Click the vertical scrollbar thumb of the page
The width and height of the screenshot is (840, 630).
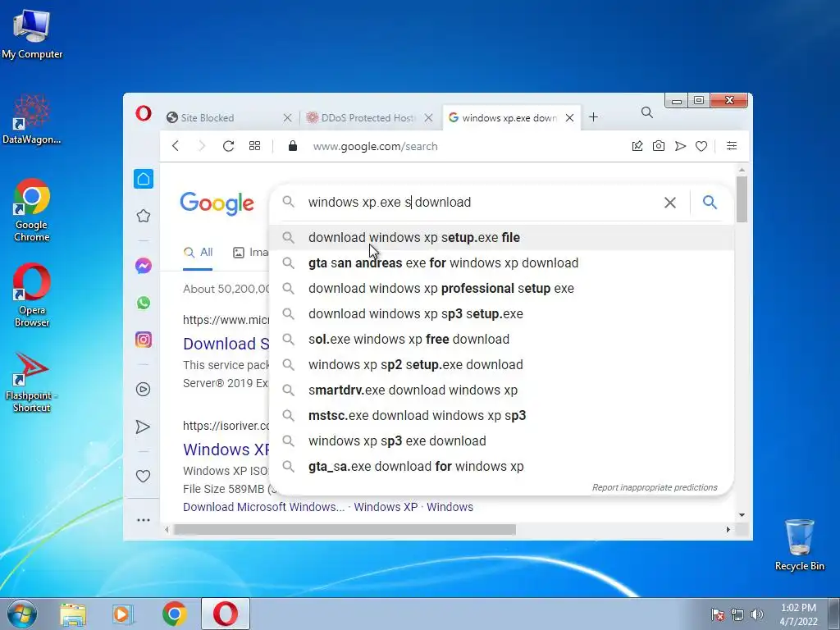742,199
